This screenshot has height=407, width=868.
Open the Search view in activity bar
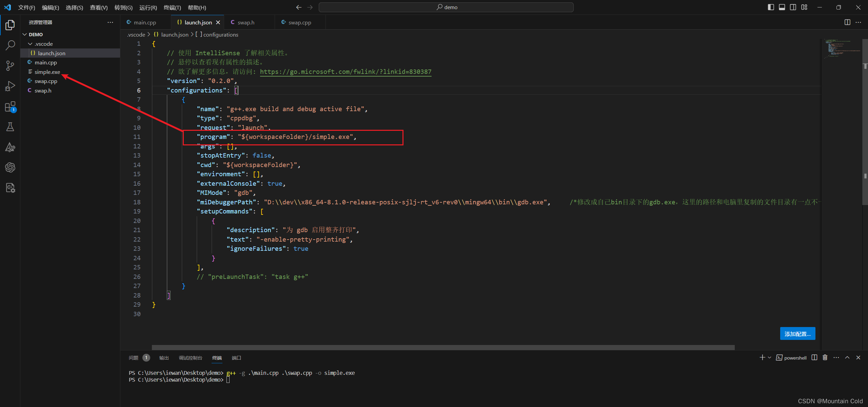10,45
